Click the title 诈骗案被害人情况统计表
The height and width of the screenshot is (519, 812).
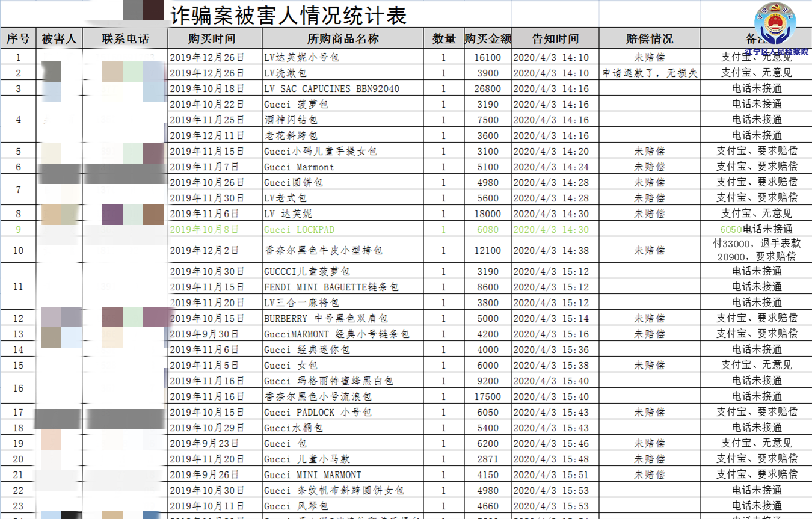point(288,15)
